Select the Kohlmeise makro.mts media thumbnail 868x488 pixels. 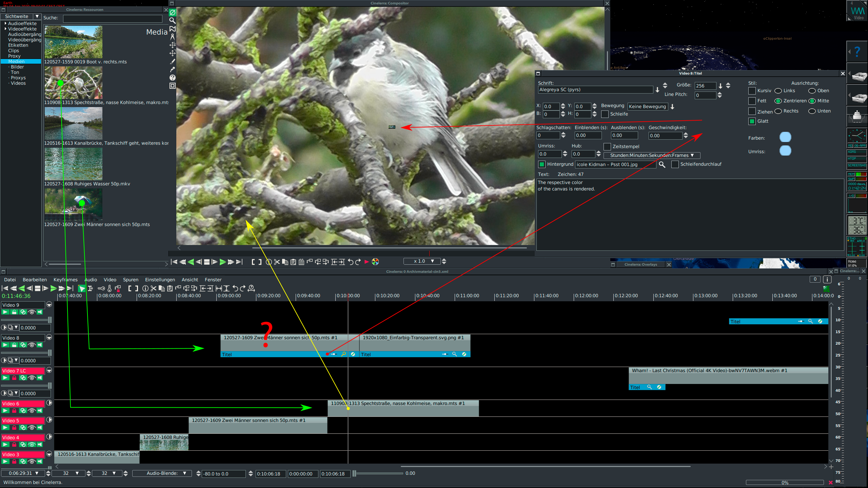point(73,83)
